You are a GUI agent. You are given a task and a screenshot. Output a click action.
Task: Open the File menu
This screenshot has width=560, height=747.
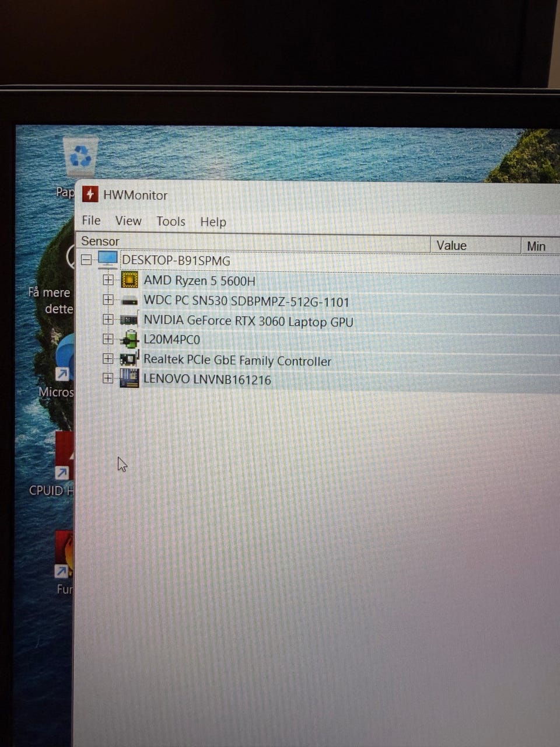91,220
